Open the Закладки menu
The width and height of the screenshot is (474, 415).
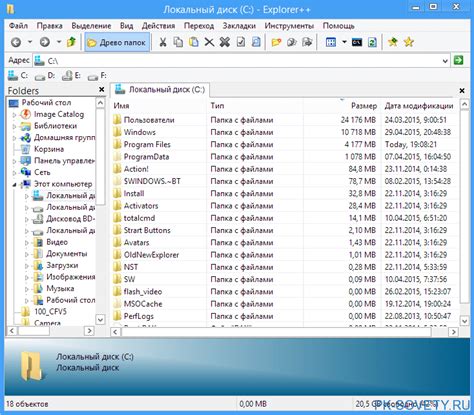coord(239,26)
